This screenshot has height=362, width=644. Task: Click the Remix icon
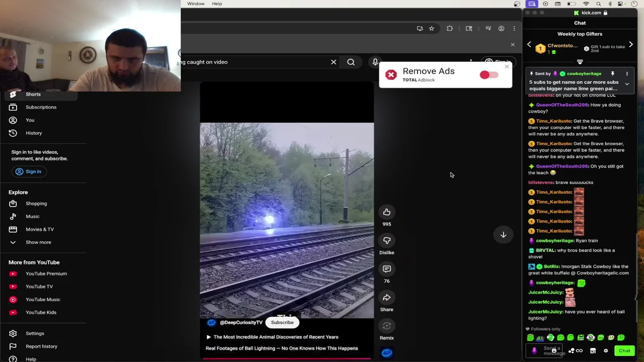pos(386,326)
